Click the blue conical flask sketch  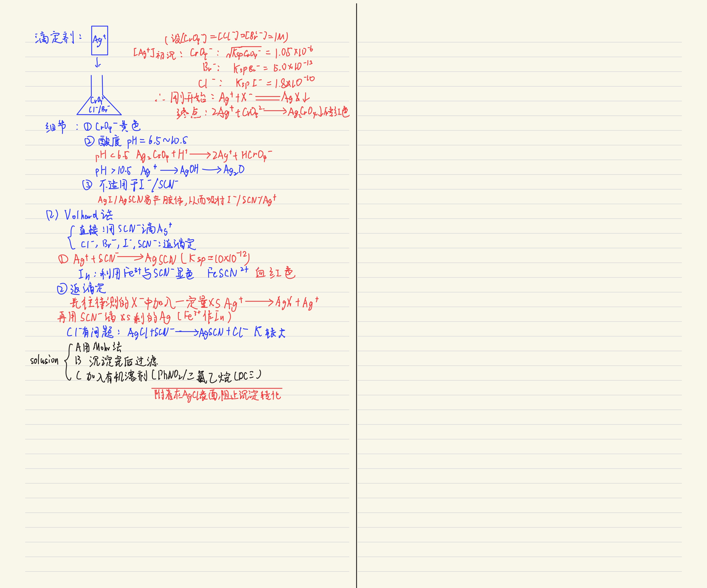point(99,104)
